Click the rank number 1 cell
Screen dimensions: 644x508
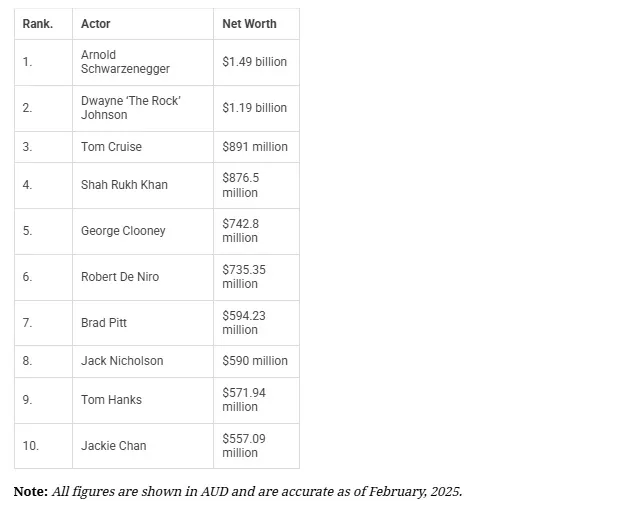tap(27, 62)
